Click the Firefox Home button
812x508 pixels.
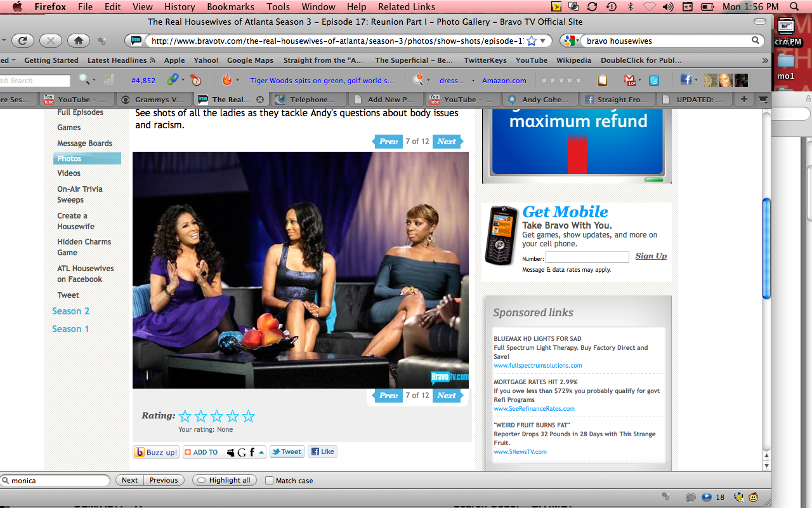pos(78,41)
